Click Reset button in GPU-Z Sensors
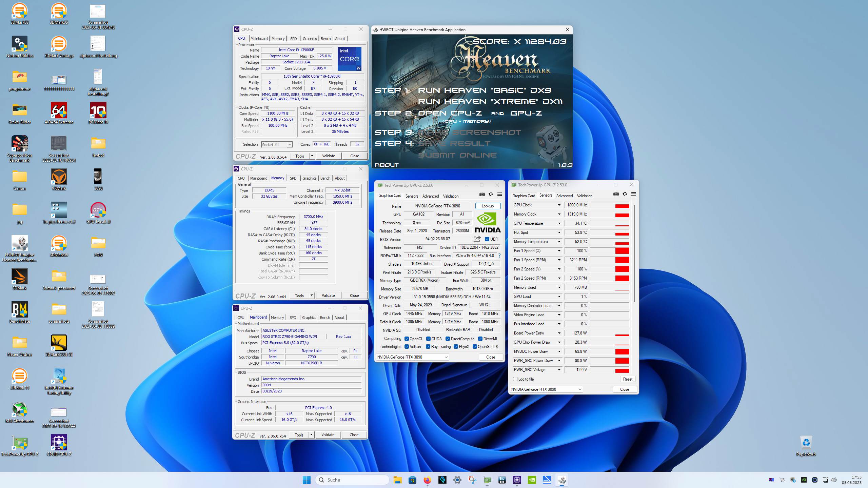This screenshot has width=868, height=488. (x=627, y=379)
